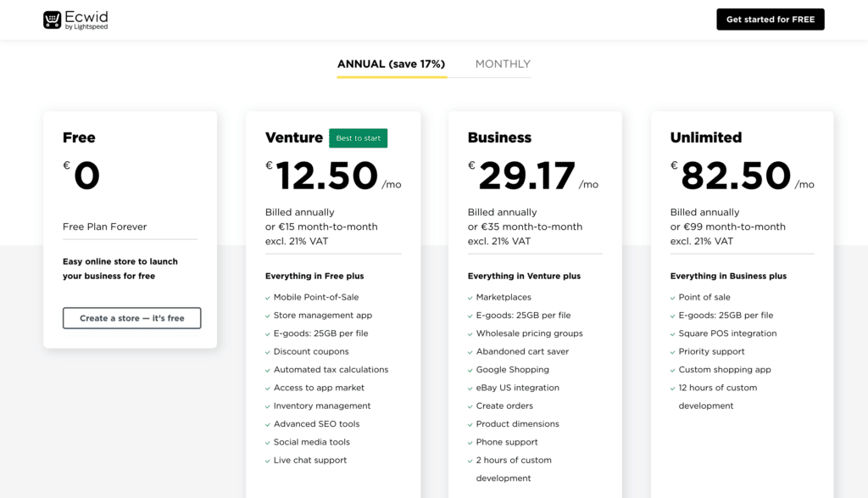The image size is (868, 498).
Task: Click the checkmark beside 12 hours of custom development
Action: click(x=672, y=389)
